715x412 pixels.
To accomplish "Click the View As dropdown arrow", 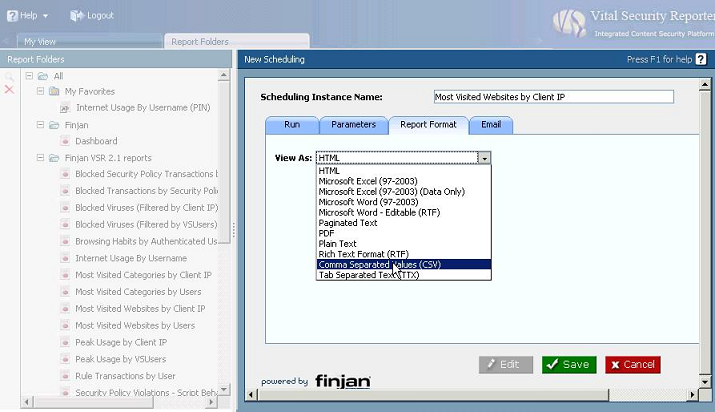I will 484,158.
